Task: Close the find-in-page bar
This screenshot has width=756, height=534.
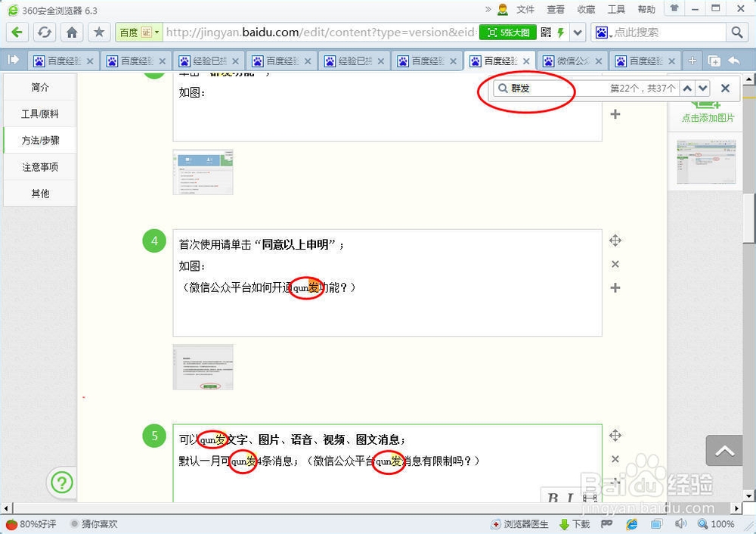Action: [725, 88]
